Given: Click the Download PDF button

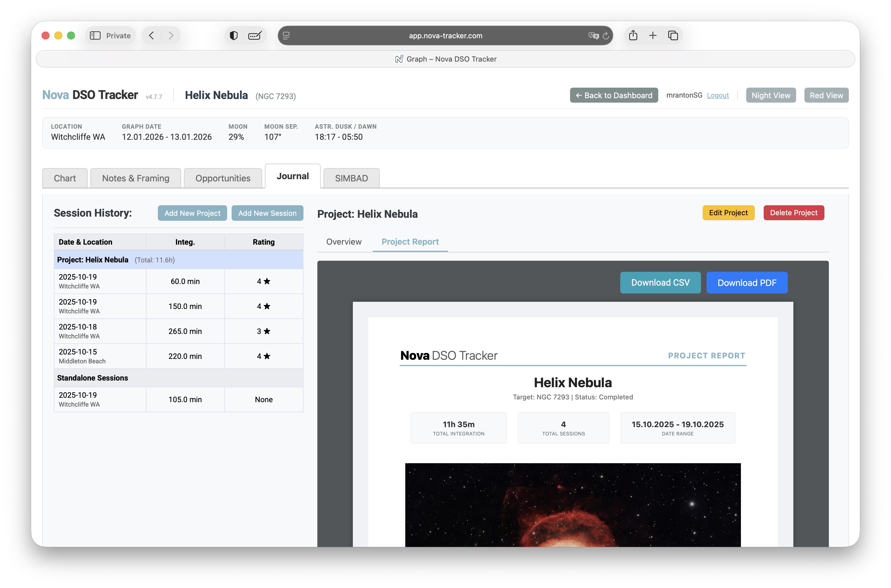Looking at the screenshot, I should click(747, 283).
